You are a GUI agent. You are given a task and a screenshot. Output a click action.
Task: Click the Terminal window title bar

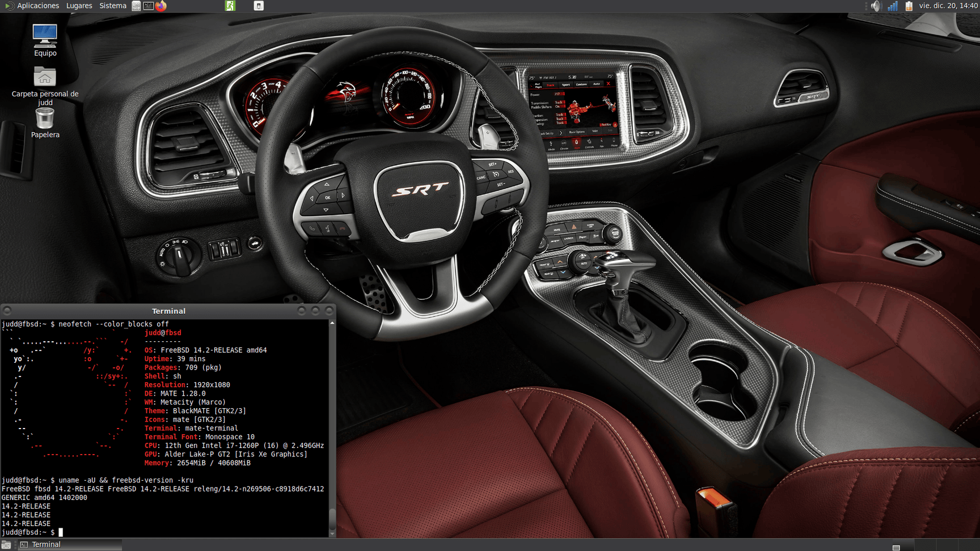pos(168,311)
